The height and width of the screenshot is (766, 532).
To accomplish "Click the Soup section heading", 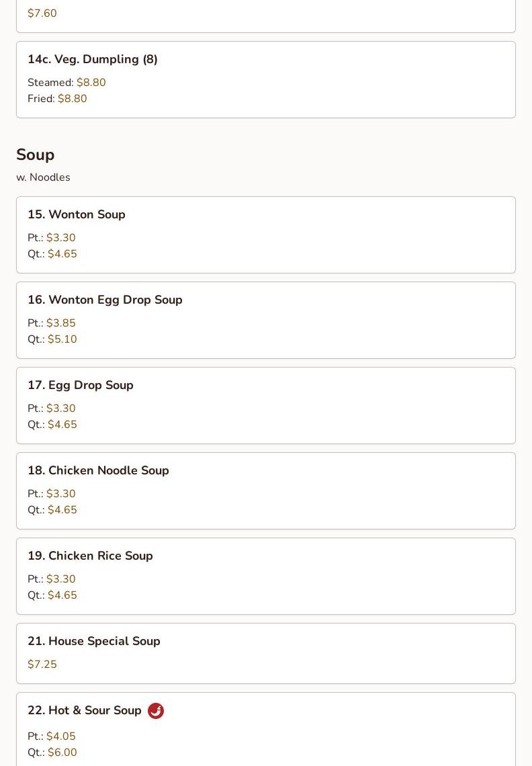I will click(36, 155).
